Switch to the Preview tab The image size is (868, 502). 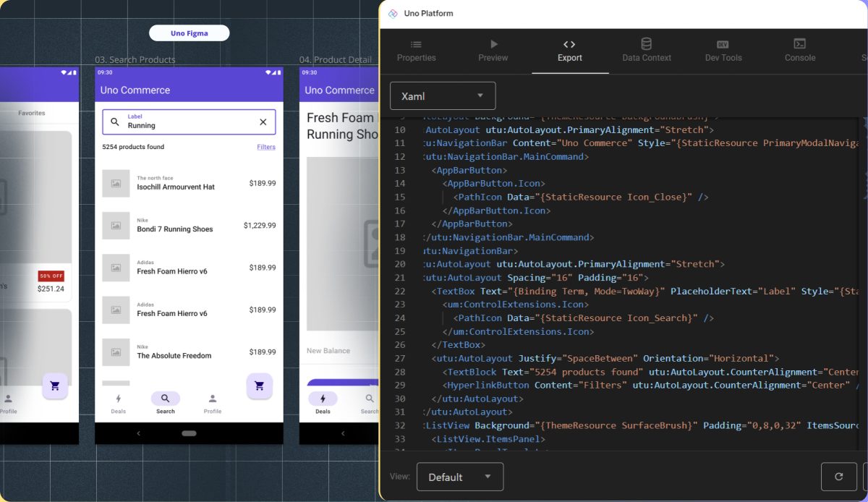point(493,51)
